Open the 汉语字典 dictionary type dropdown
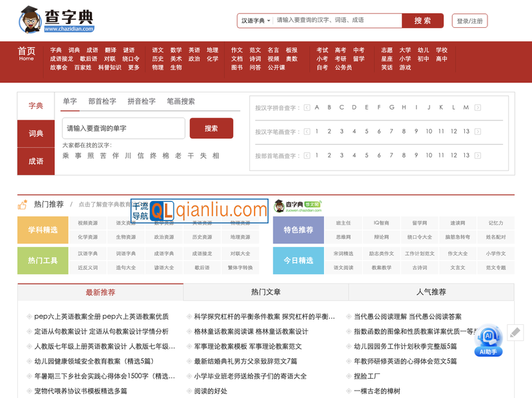Viewport: 532px width, 398px height. tap(254, 20)
